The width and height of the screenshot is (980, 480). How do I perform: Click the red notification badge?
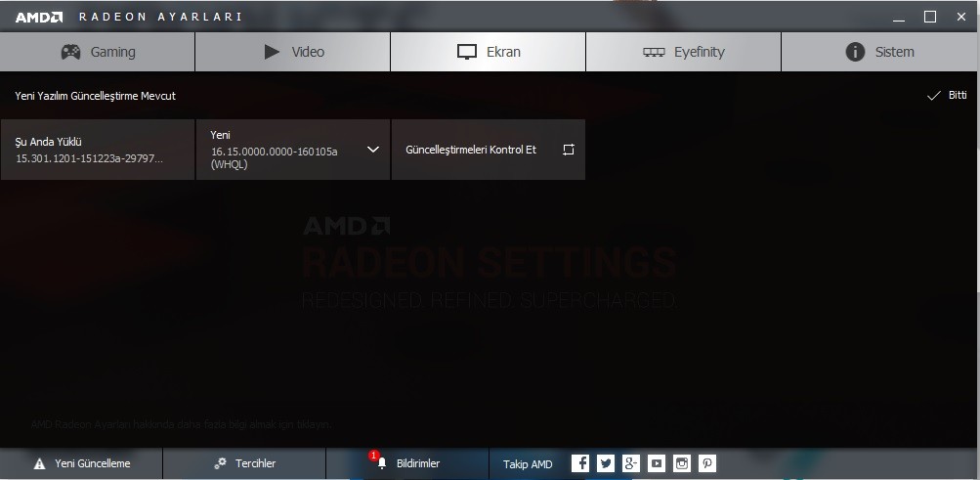pyautogui.click(x=374, y=455)
